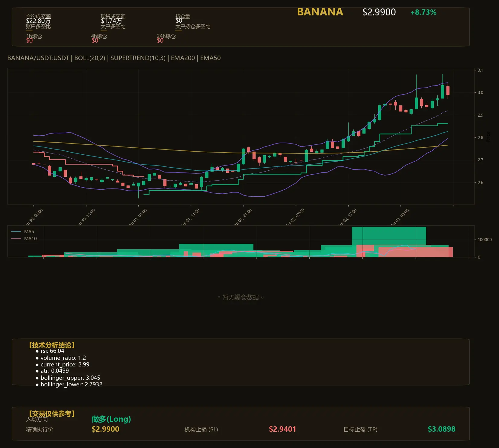The image size is (499, 448).
Task: Click the $22.80万 contract volume value
Action: pos(38,21)
